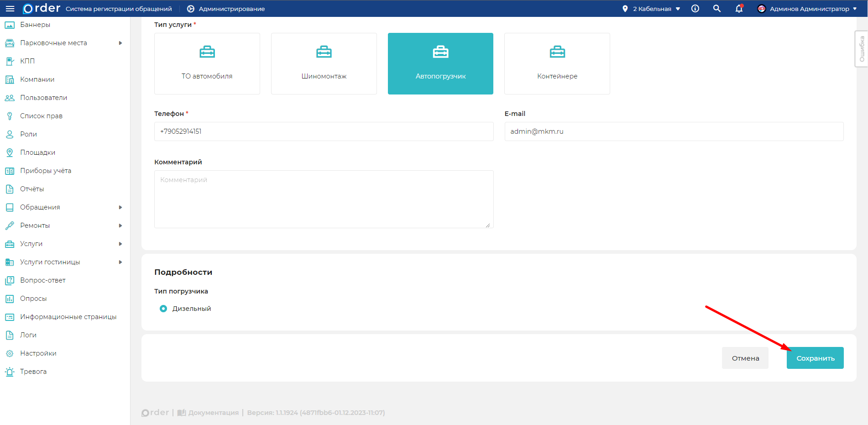Expand the Парковочные места submenu
This screenshot has height=425, width=868.
pos(120,43)
